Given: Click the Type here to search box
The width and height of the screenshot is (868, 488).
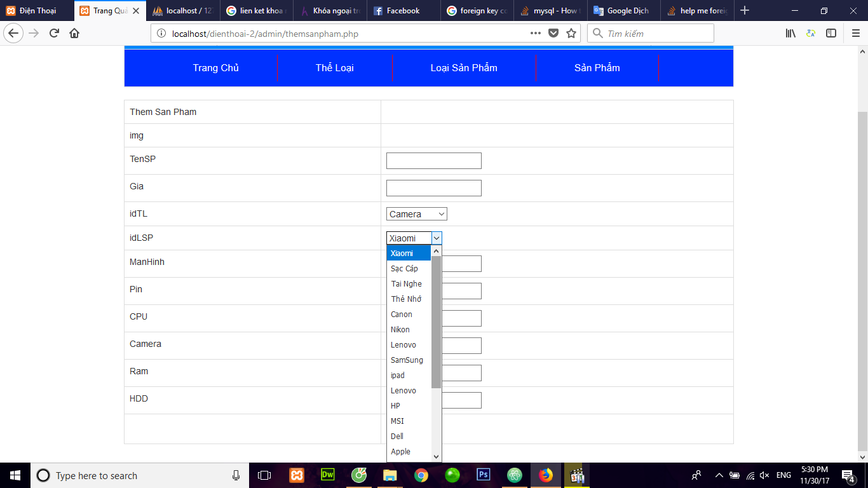Looking at the screenshot, I should pyautogui.click(x=139, y=475).
